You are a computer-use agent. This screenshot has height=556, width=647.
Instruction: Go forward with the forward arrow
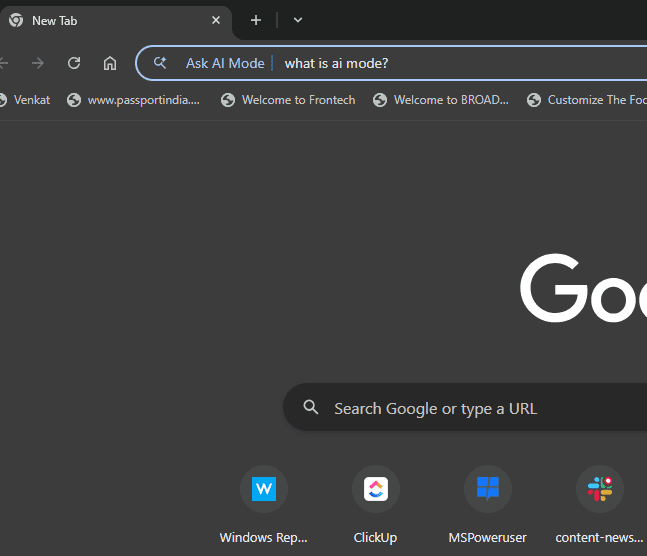tap(38, 63)
